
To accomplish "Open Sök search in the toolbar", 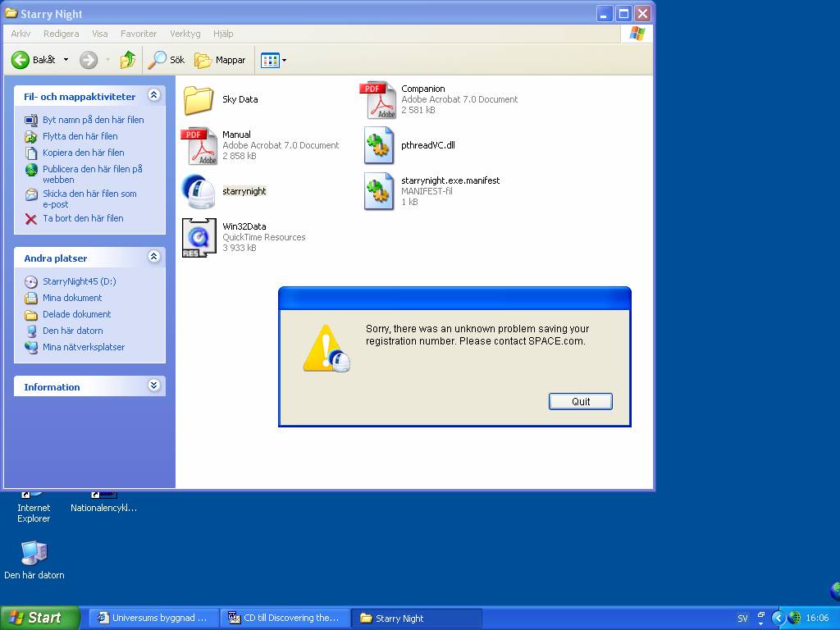I will [166, 60].
